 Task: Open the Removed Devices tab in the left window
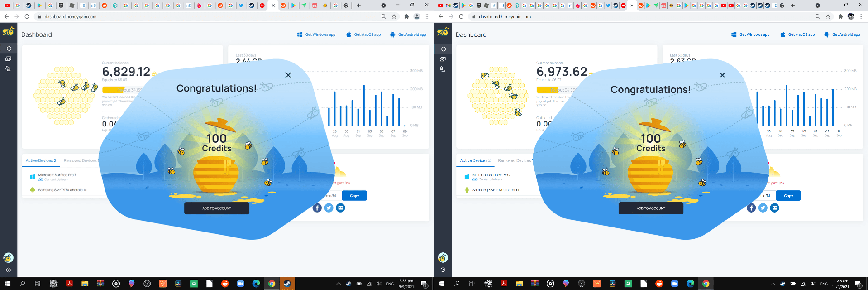point(81,160)
